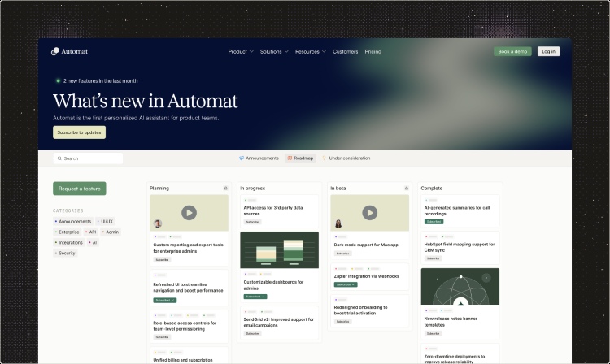Subscribe to SendGrid v2 card
610x364 pixels.
[252, 333]
